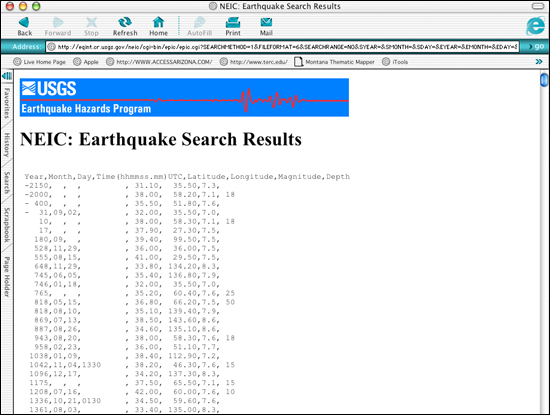Image resolution: width=550 pixels, height=415 pixels.
Task: Select the row '943,08,20'
Action: coord(134,338)
